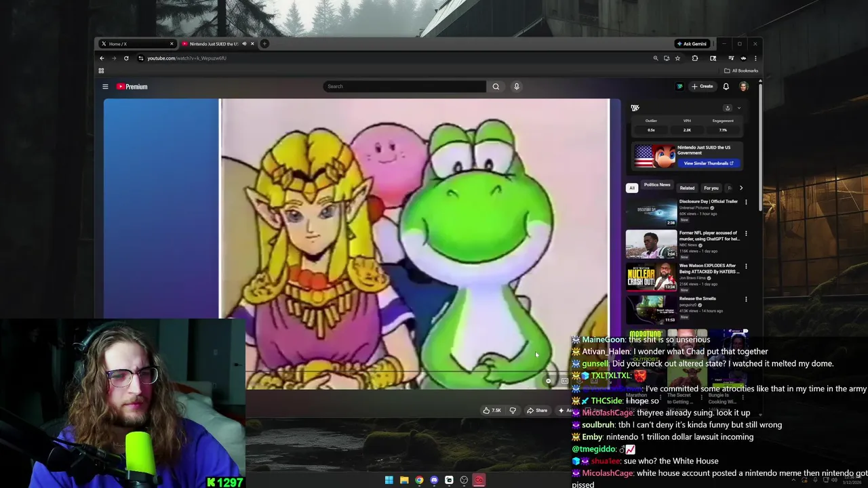The height and width of the screenshot is (488, 868).
Task: Click the Share button under video
Action: pyautogui.click(x=538, y=411)
